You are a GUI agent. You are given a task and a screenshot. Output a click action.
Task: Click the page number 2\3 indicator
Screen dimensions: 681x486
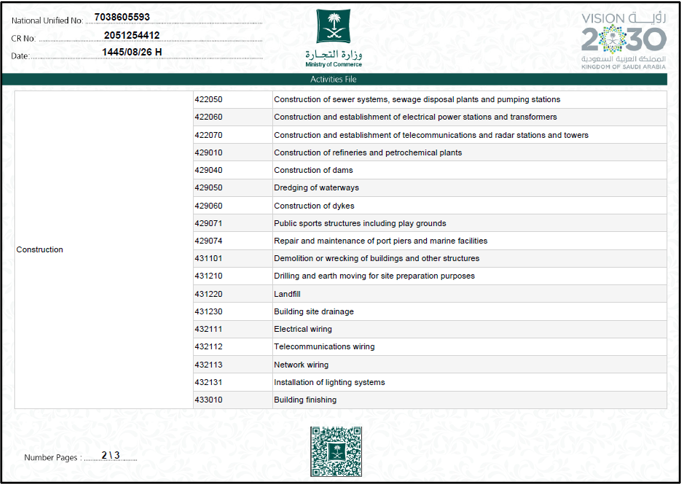click(x=110, y=456)
